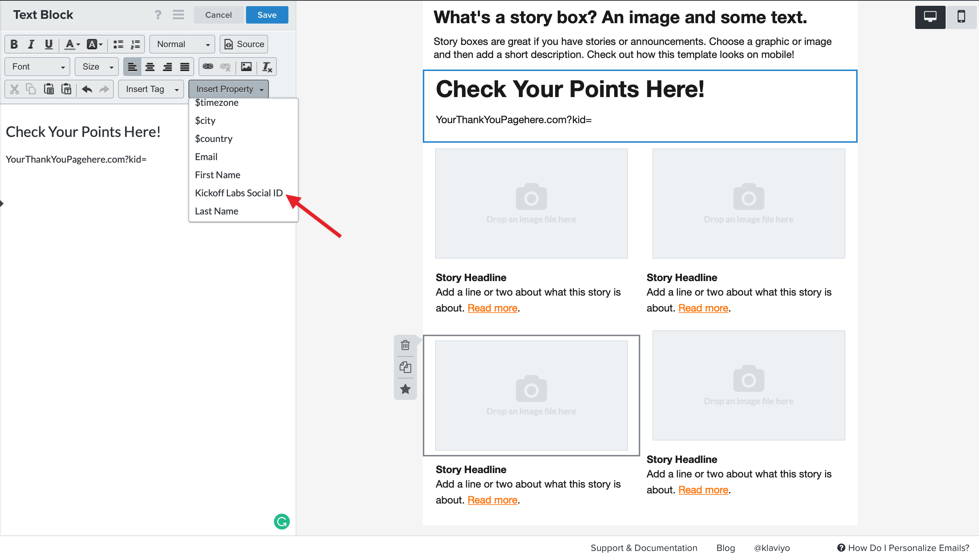This screenshot has width=979, height=560.
Task: Remove text formatting
Action: pyautogui.click(x=267, y=67)
